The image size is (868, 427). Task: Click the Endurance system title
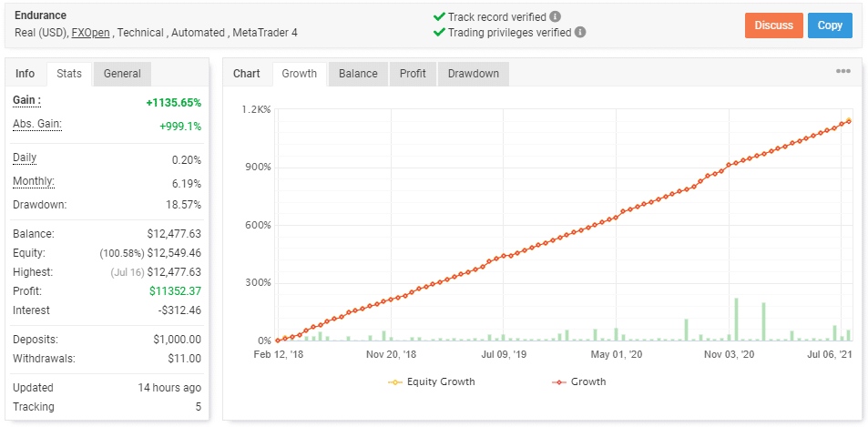point(40,16)
